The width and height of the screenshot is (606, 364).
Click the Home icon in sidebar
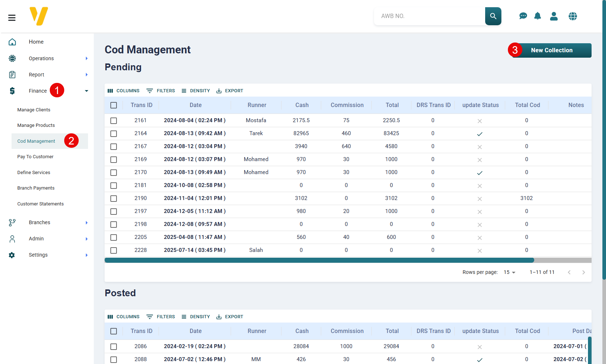point(12,42)
